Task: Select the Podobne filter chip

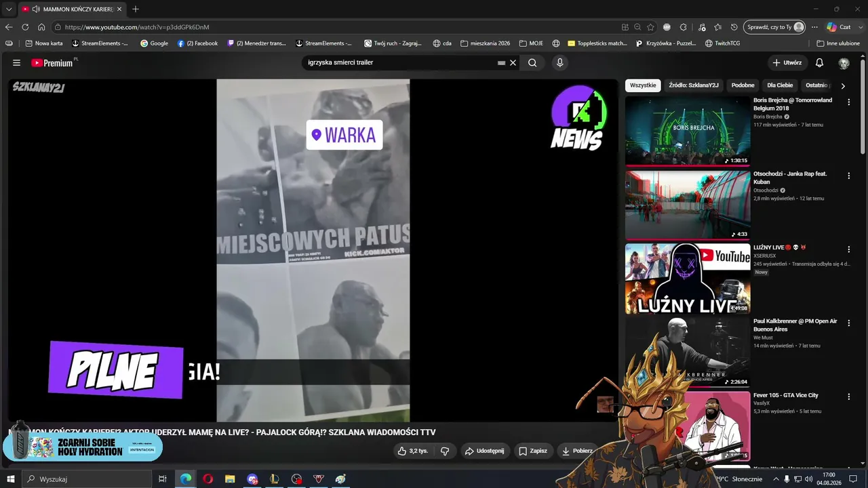Action: (x=743, y=85)
